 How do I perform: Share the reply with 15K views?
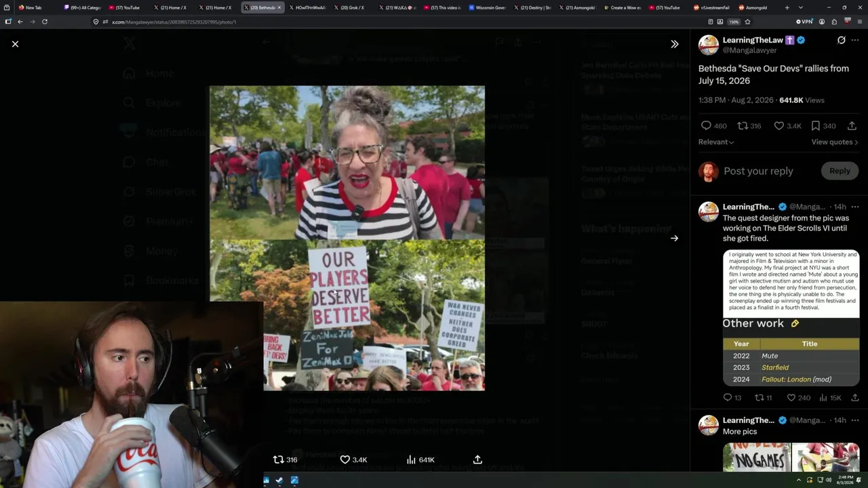tap(854, 398)
